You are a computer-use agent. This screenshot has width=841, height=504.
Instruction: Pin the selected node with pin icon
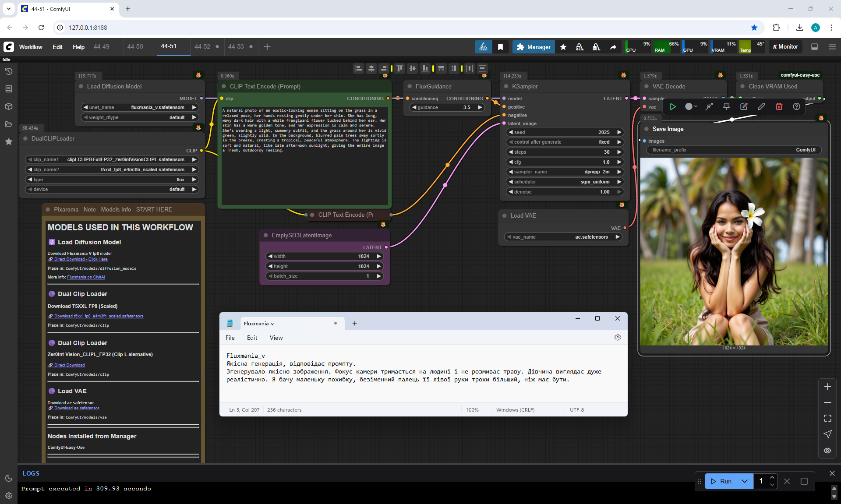(x=726, y=106)
